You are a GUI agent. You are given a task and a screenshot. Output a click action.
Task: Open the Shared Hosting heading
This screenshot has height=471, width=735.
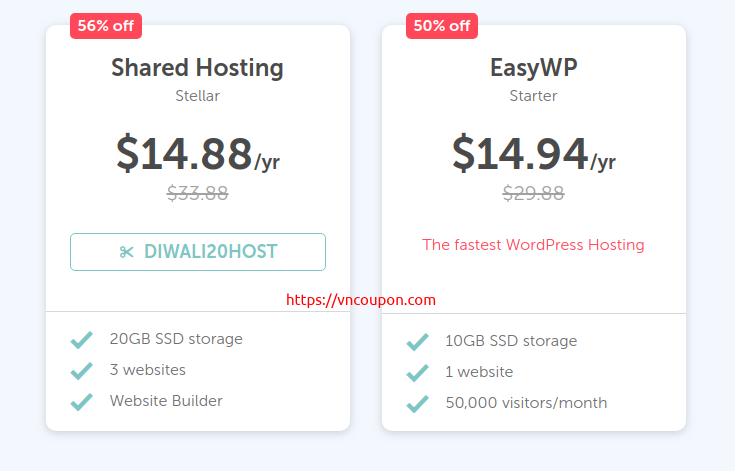coord(197,68)
